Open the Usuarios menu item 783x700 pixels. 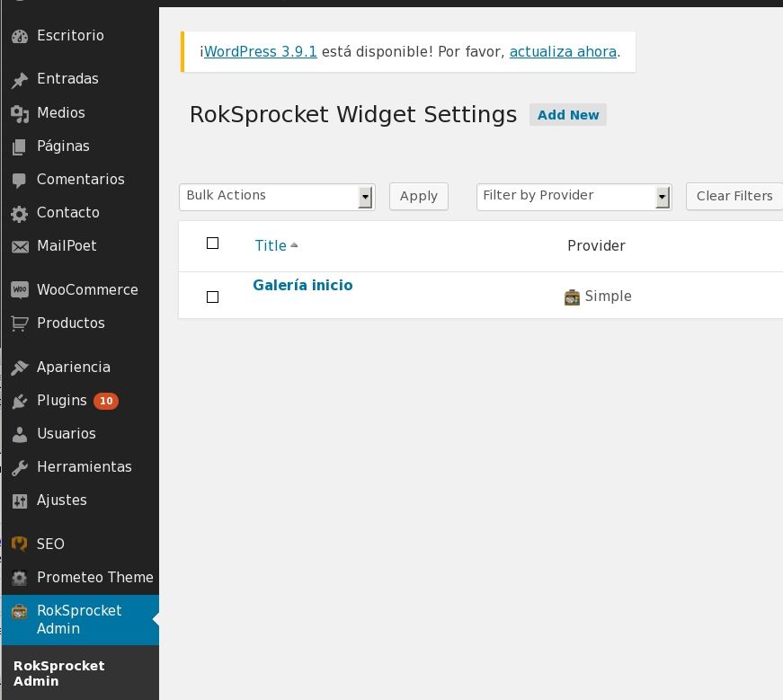pos(67,433)
